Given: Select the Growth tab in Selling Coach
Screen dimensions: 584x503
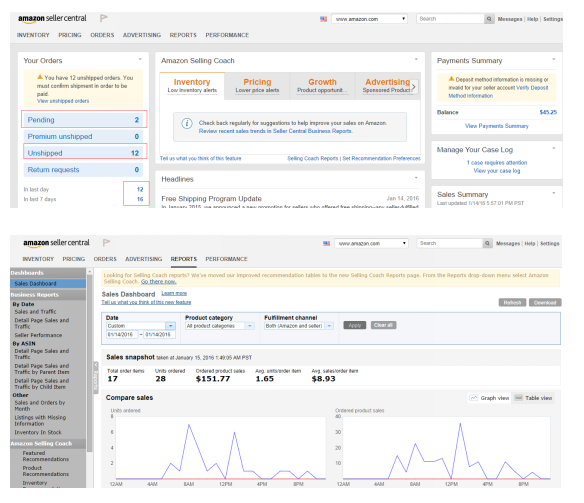Looking at the screenshot, I should [322, 86].
